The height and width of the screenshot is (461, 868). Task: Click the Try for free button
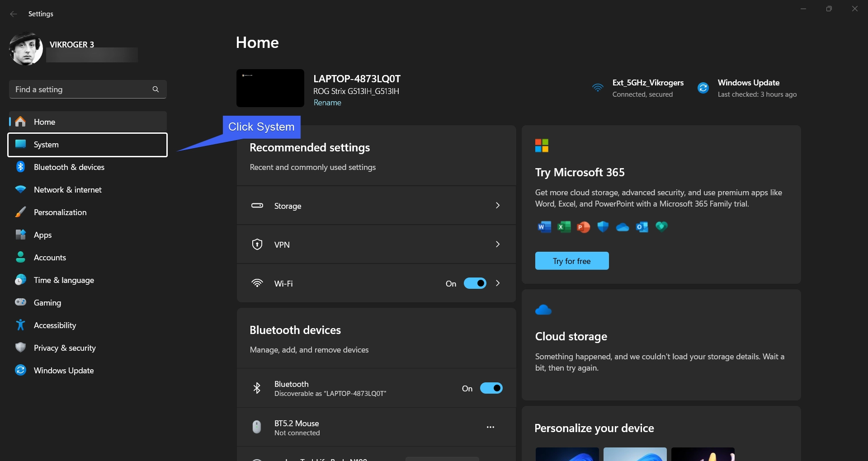(572, 261)
